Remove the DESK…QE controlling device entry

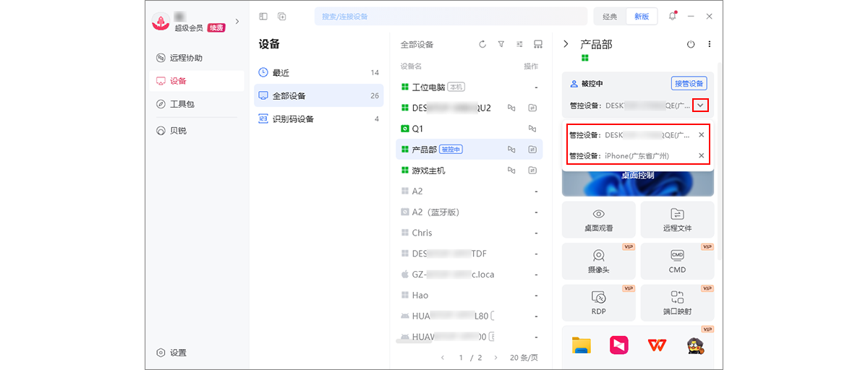click(x=701, y=134)
